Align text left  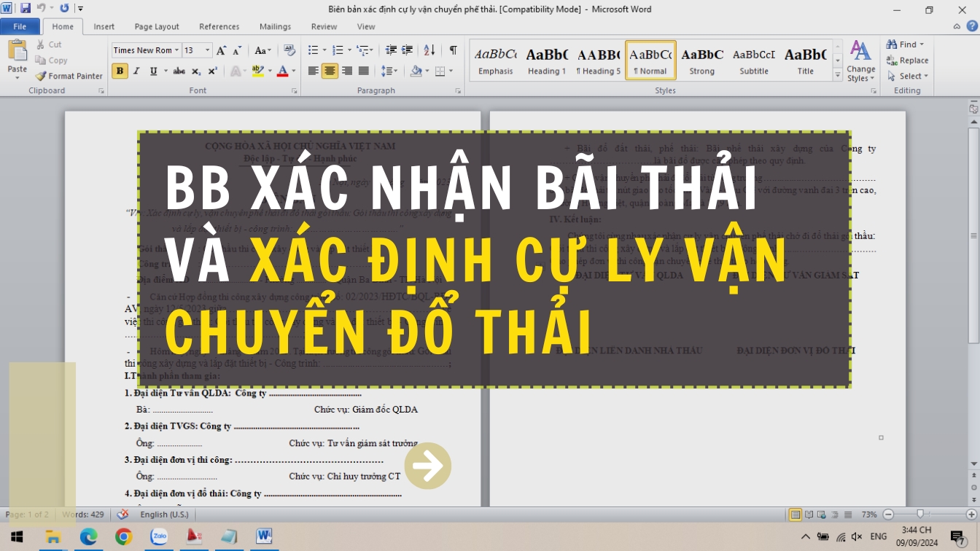tap(314, 71)
